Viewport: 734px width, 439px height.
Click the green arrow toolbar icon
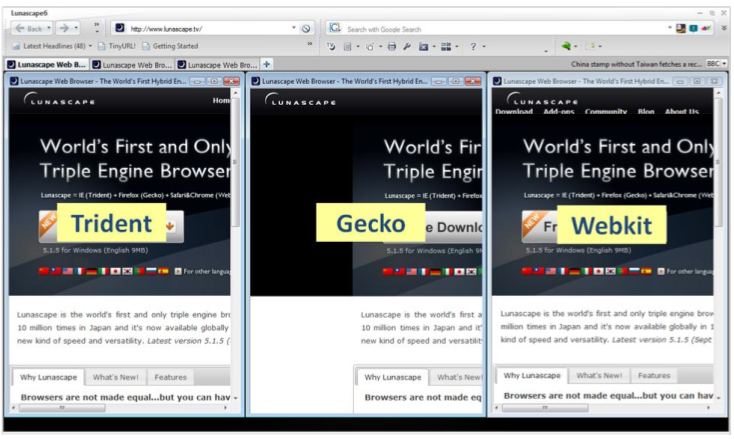click(566, 46)
